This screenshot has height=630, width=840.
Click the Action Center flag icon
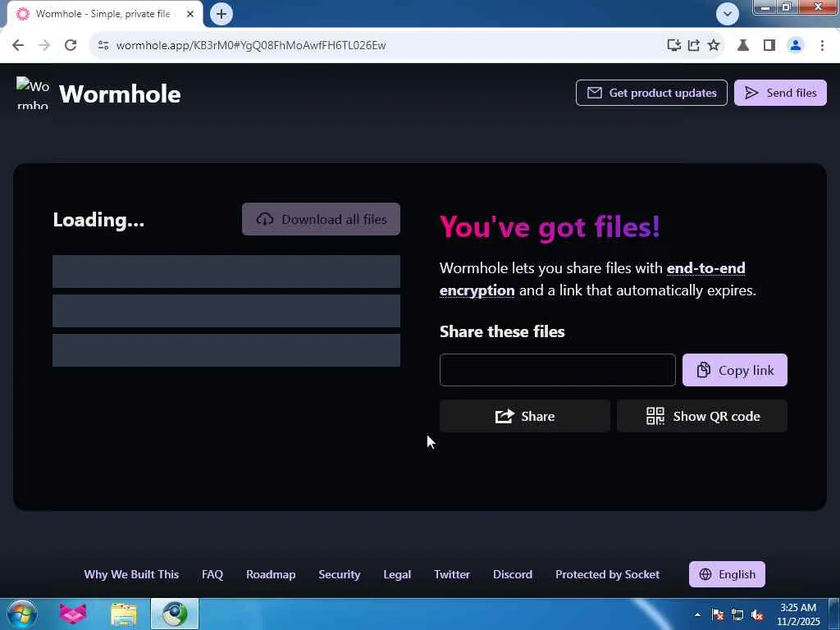[x=718, y=614]
